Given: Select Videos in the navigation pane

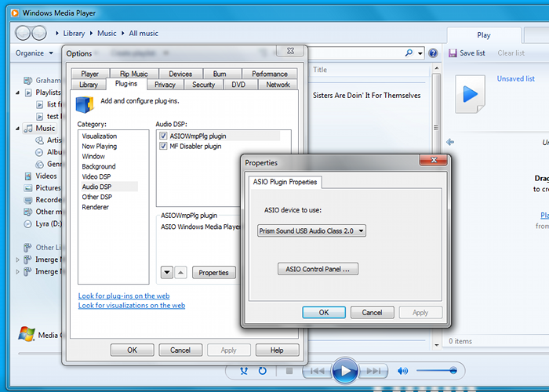Looking at the screenshot, I should click(x=45, y=176).
